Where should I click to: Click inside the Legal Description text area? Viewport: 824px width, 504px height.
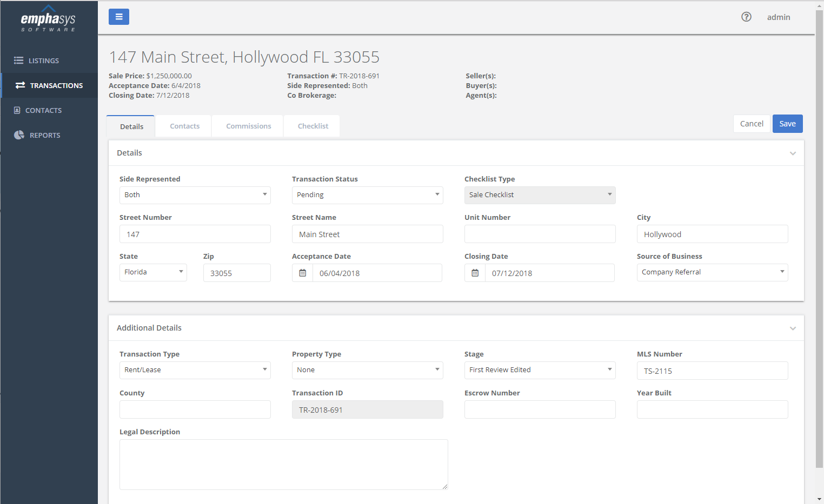(283, 463)
